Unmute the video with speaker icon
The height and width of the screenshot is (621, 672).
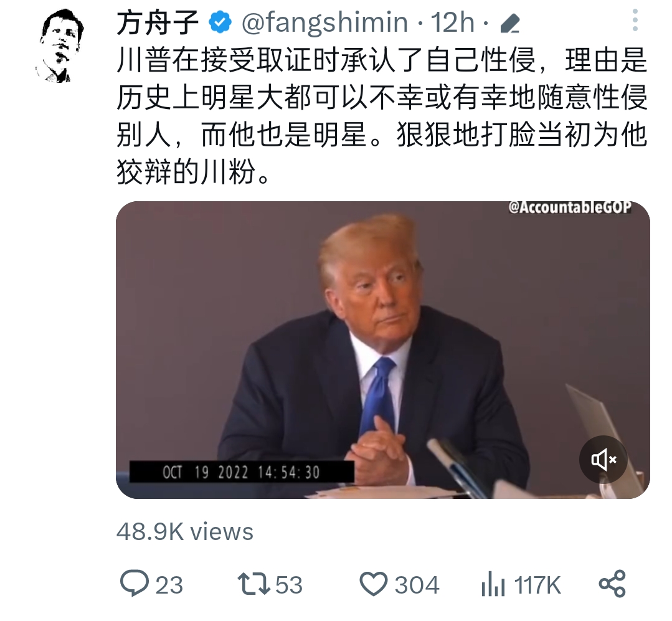[x=603, y=460]
